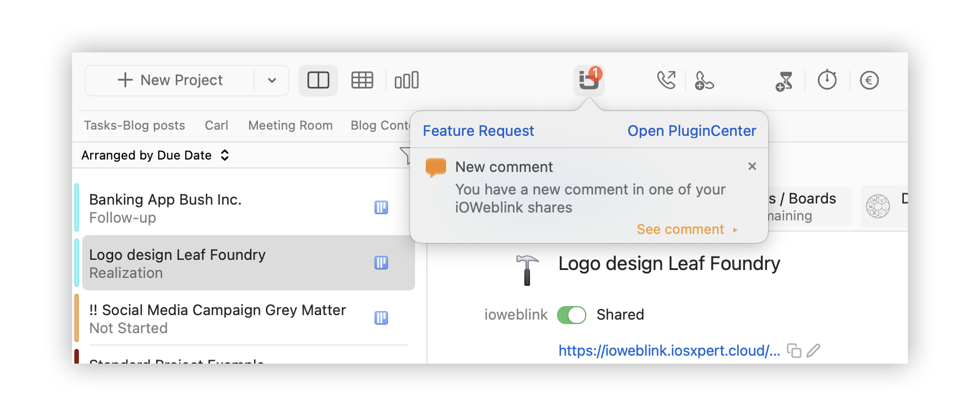The image size is (980, 416).
Task: Click the Follow-up status text
Action: tap(123, 218)
